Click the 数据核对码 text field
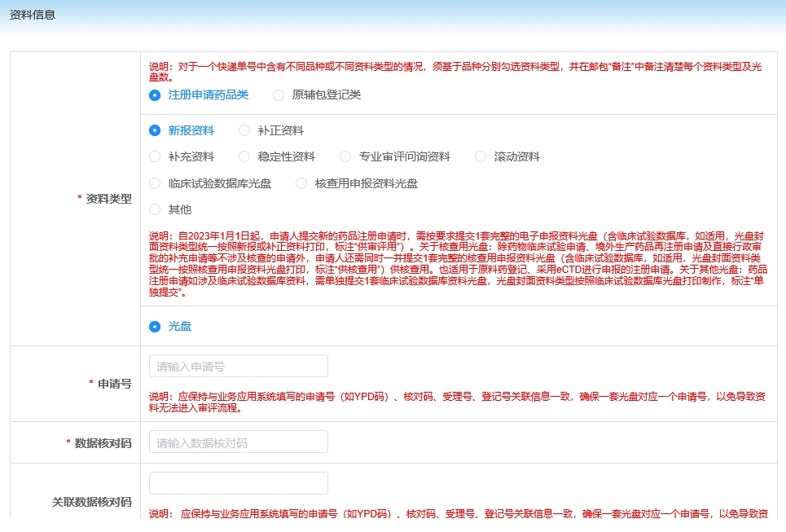The height and width of the screenshot is (532, 786). (x=238, y=442)
